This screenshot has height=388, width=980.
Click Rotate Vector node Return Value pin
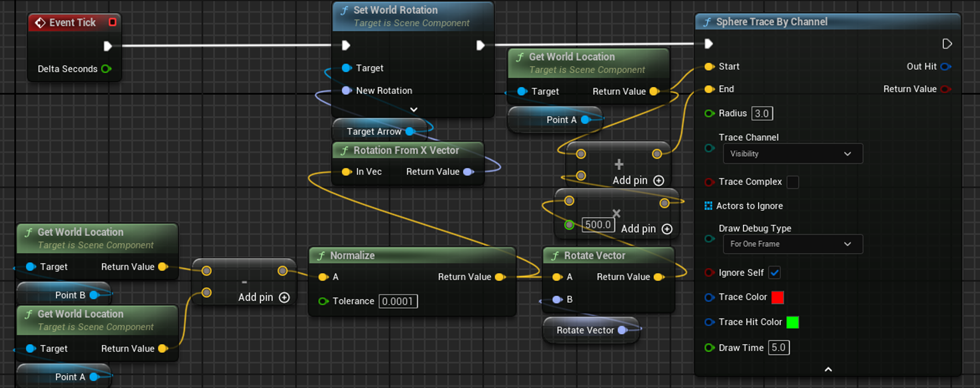coord(658,276)
